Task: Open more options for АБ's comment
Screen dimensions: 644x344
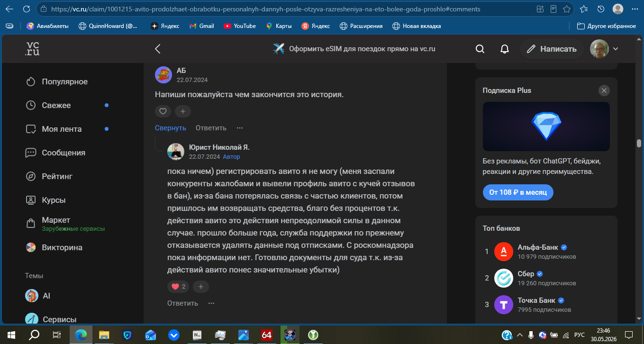Action: [240, 128]
